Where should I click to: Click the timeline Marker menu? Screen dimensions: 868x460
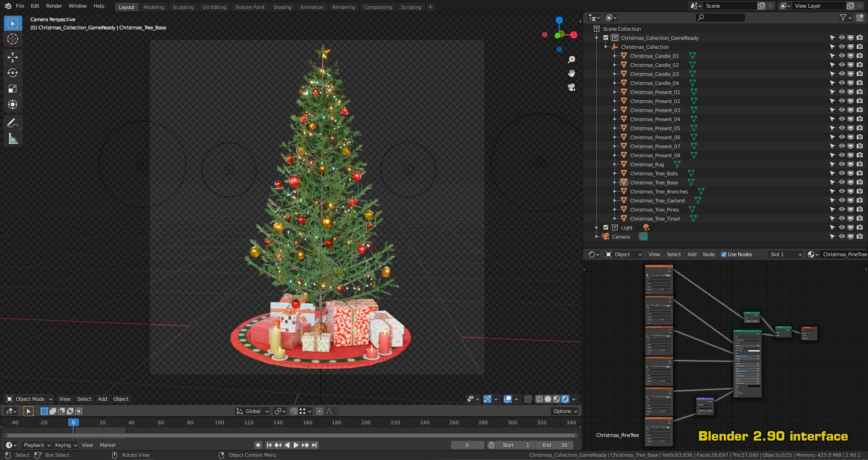pos(108,445)
